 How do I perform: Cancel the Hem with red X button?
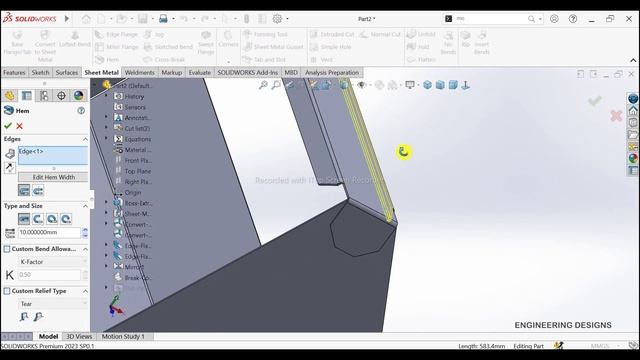(19, 126)
